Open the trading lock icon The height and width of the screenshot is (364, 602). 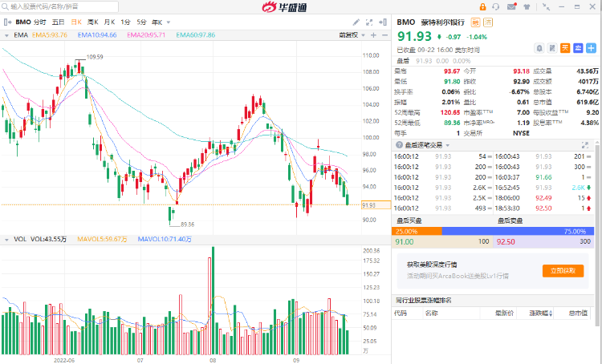pos(482,7)
